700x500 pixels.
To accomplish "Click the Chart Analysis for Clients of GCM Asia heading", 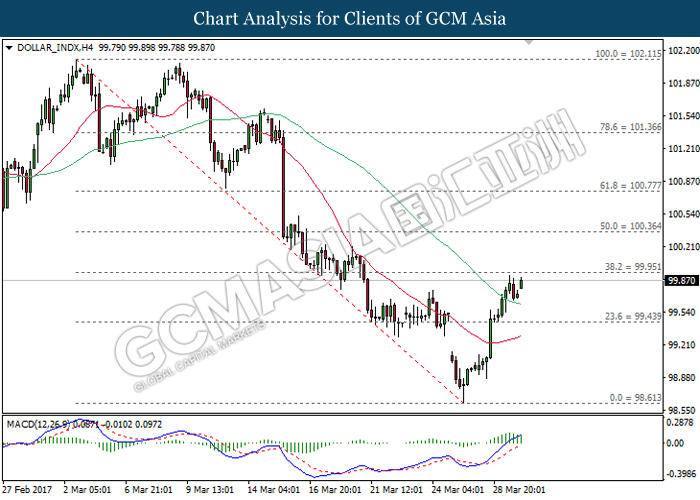I will click(x=350, y=19).
